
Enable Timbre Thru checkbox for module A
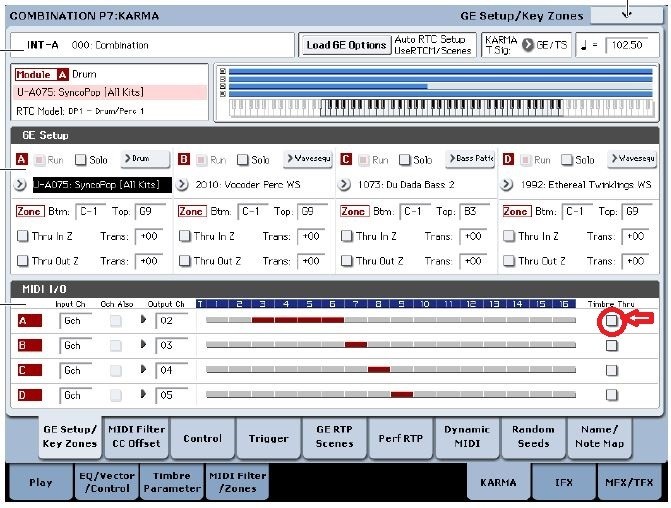pos(612,320)
